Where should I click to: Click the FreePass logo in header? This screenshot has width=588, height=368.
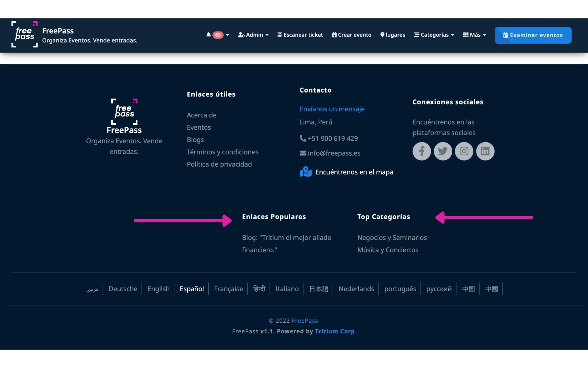point(24,34)
